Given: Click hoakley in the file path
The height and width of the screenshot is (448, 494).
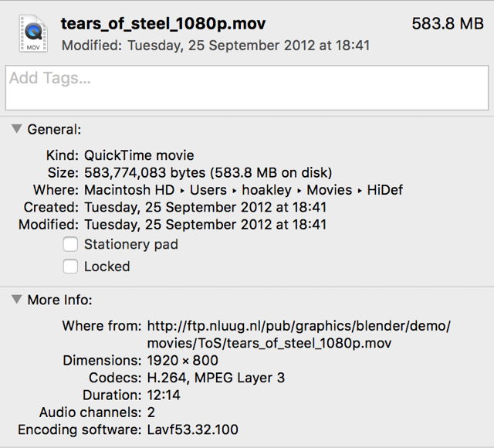Looking at the screenshot, I should [x=267, y=190].
